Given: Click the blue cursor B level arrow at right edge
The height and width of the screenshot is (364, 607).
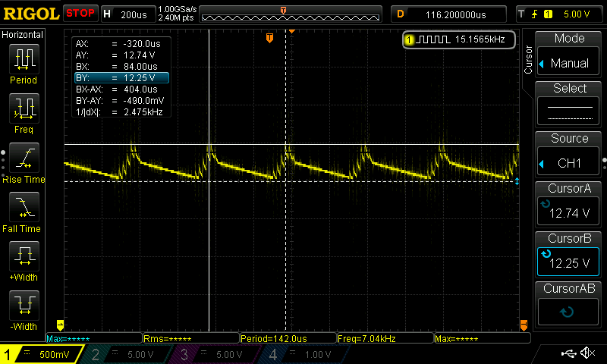Looking at the screenshot, I should [x=517, y=181].
